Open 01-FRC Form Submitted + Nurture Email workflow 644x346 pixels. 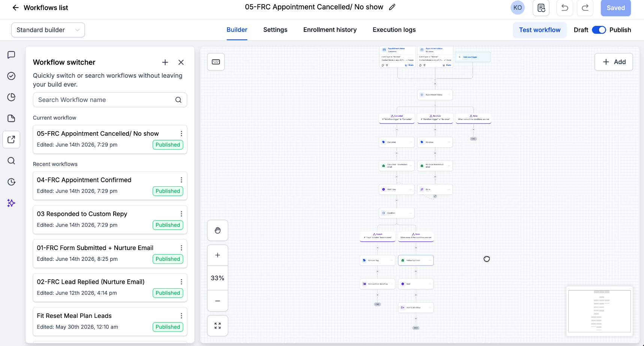(x=110, y=253)
